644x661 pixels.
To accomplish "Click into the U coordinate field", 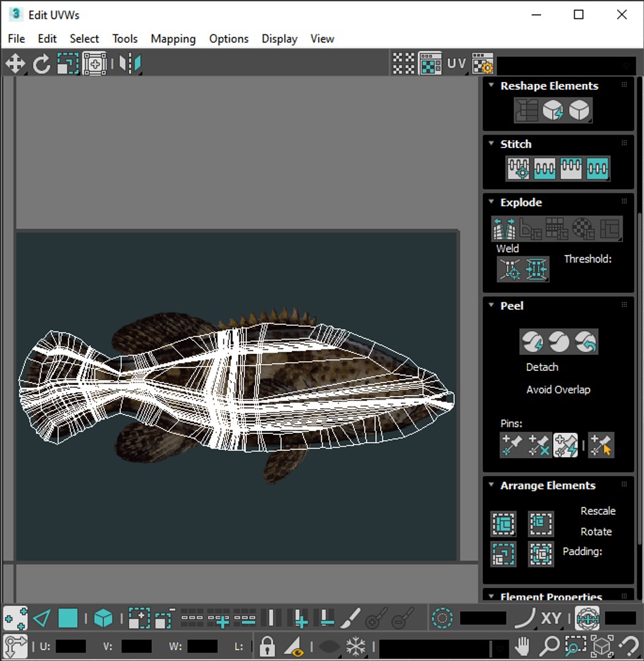I will (x=71, y=646).
